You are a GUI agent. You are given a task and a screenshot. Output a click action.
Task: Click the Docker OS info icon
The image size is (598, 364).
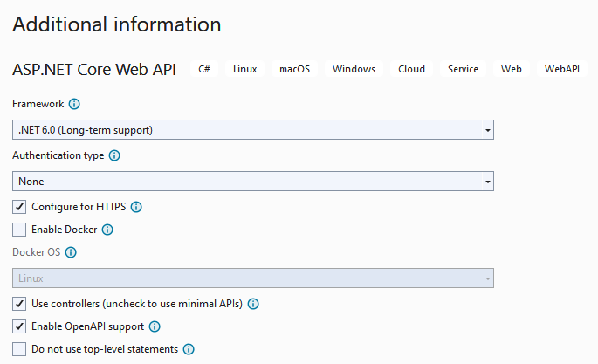click(x=71, y=252)
